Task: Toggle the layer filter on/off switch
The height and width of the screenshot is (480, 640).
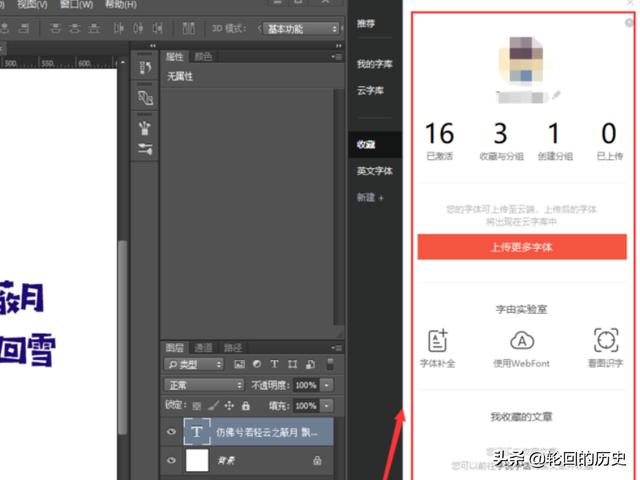Action: point(330,365)
